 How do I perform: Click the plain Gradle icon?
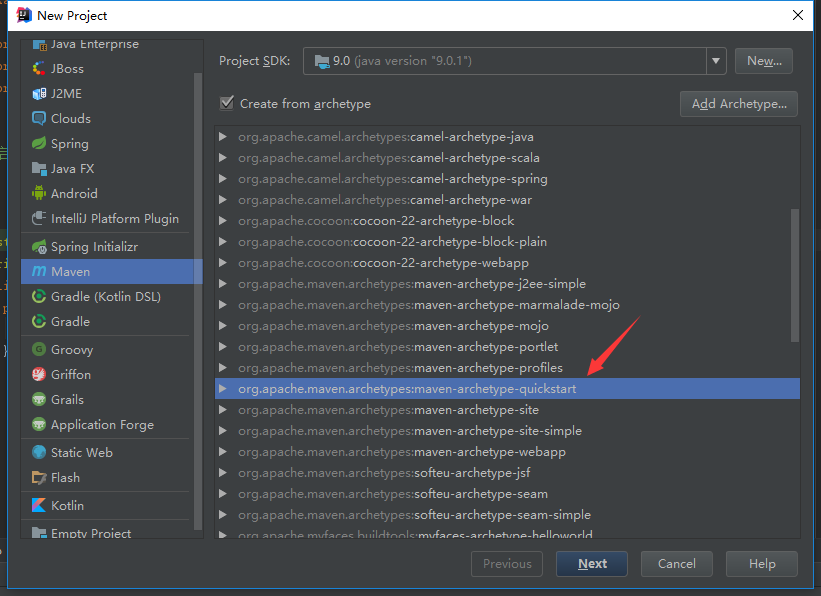39,322
